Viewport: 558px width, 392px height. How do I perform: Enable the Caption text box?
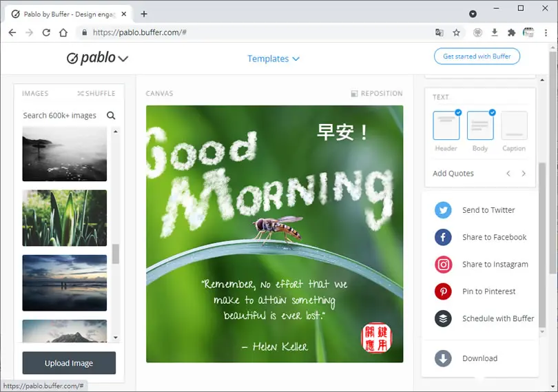click(514, 125)
